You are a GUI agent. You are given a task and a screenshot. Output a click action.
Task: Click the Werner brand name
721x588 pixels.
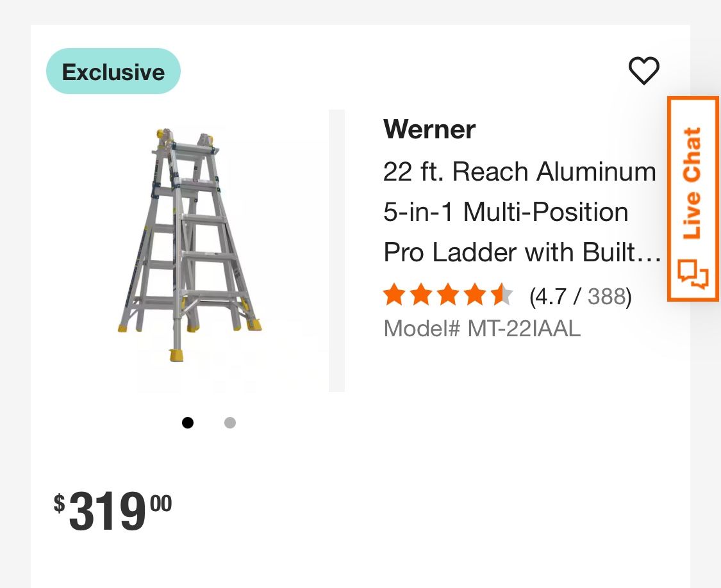[429, 130]
